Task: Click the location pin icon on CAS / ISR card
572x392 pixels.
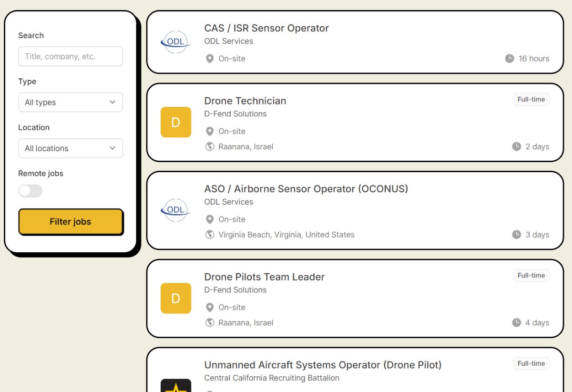Action: (210, 59)
